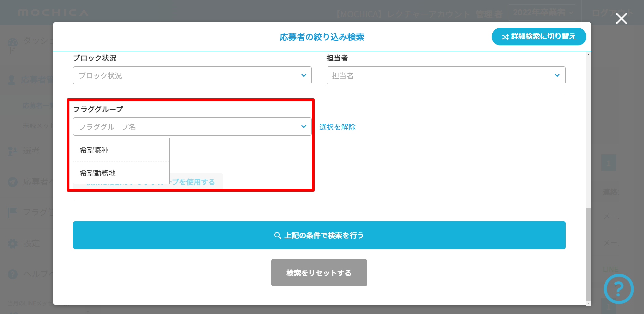Image resolution: width=644 pixels, height=314 pixels.
Task: Click the flag management flag icon
Action: (x=12, y=212)
